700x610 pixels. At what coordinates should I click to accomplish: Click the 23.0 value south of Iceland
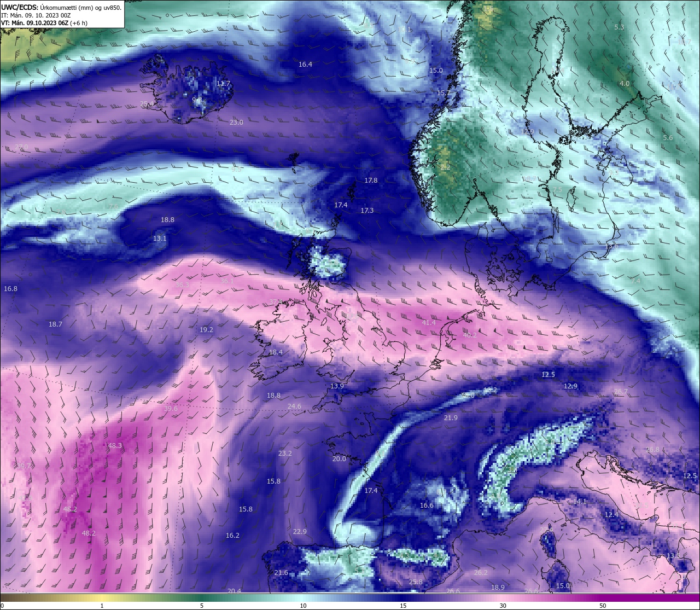[236, 123]
